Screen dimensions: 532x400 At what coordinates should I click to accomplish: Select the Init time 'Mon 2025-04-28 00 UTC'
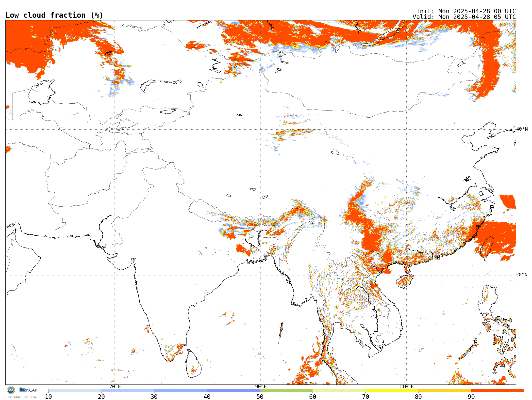477,11
